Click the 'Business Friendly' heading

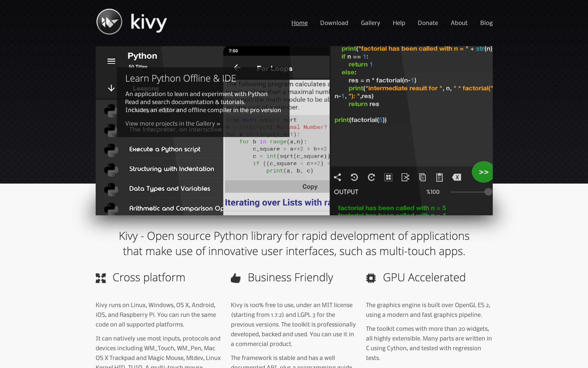[290, 277]
